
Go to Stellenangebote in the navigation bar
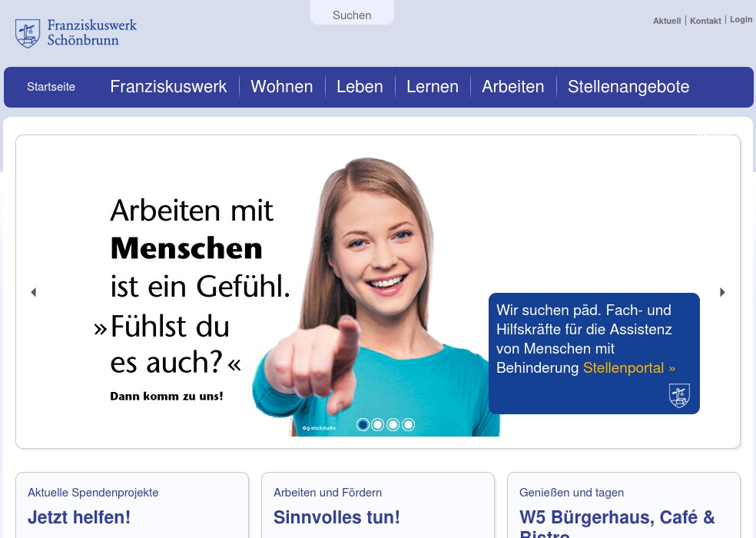tap(628, 87)
